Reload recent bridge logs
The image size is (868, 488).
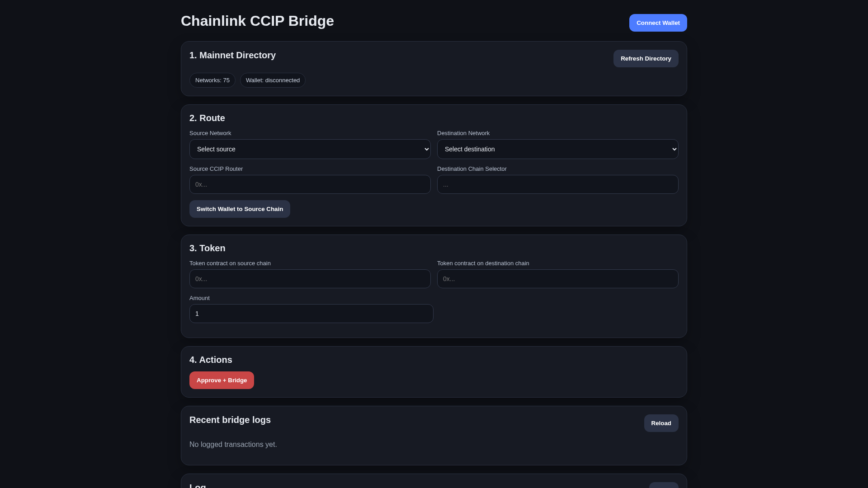661,423
